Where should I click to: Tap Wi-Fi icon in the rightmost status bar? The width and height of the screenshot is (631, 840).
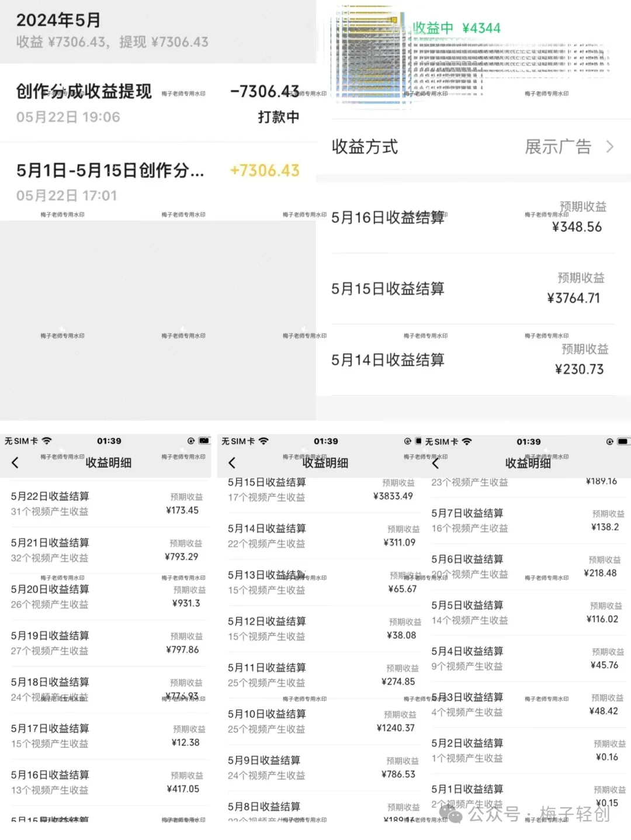point(467,441)
